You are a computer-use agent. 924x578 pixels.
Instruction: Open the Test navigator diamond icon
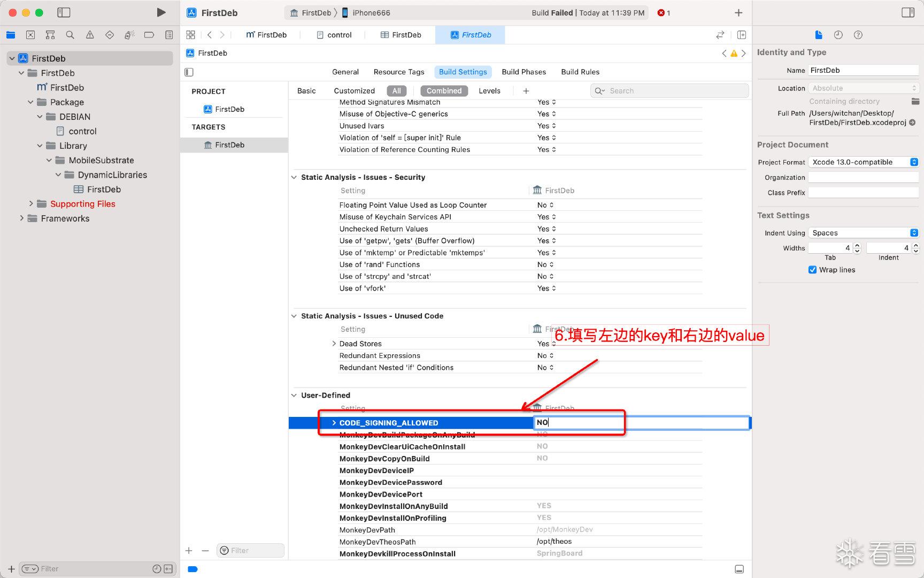[110, 35]
